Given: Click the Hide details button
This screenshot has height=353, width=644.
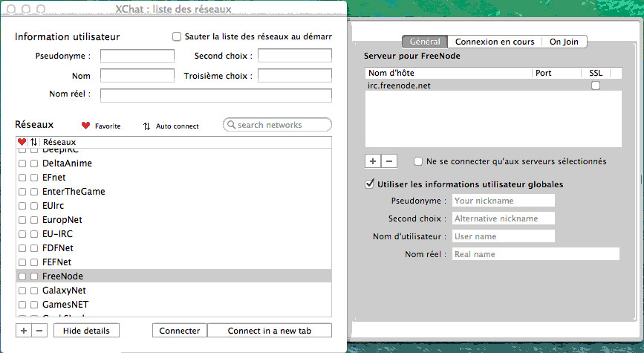Looking at the screenshot, I should coord(86,331).
